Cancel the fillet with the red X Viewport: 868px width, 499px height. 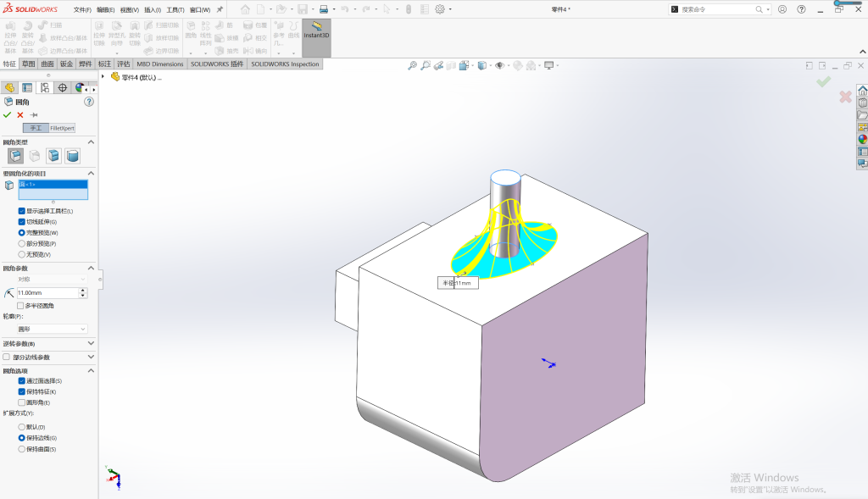pos(20,115)
